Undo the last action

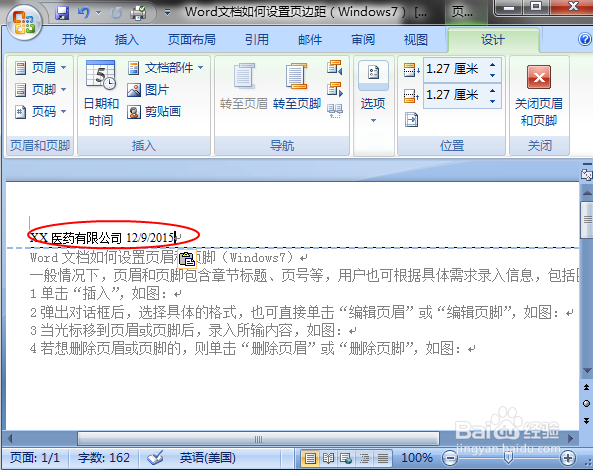pos(83,13)
